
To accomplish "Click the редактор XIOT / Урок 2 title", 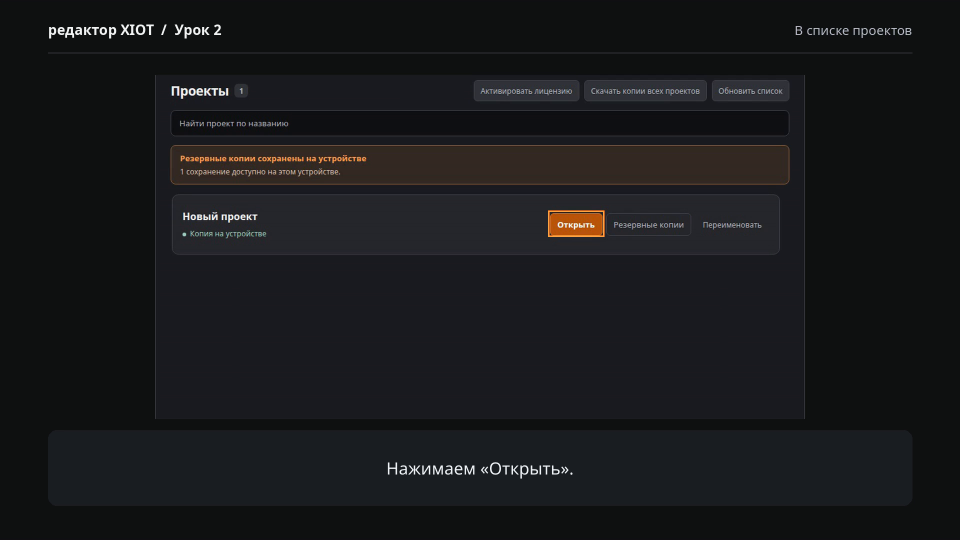I will point(135,30).
